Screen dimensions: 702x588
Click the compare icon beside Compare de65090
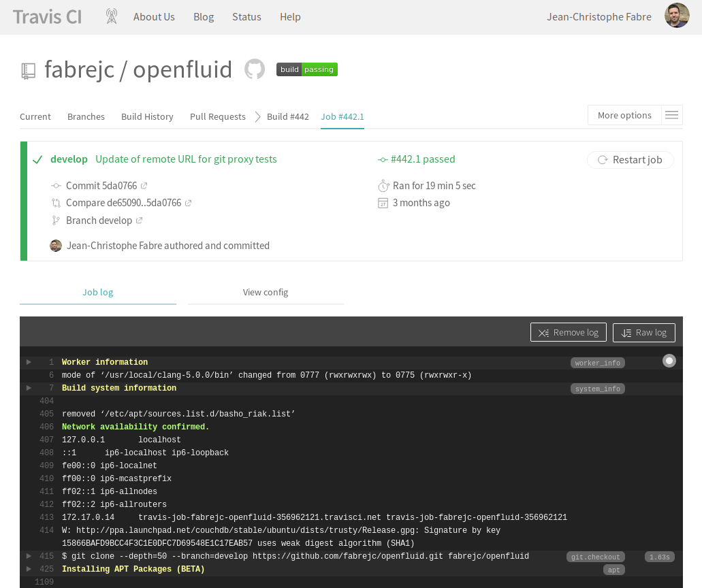coord(56,203)
